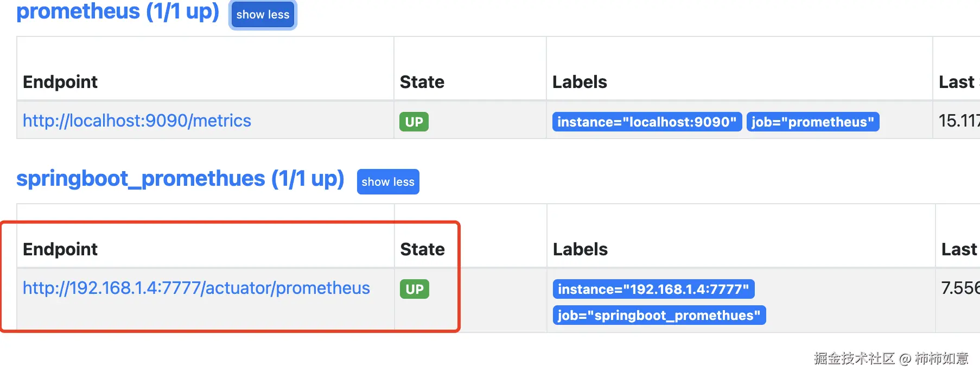Select the instance="localhost:9090" label badge

point(646,122)
